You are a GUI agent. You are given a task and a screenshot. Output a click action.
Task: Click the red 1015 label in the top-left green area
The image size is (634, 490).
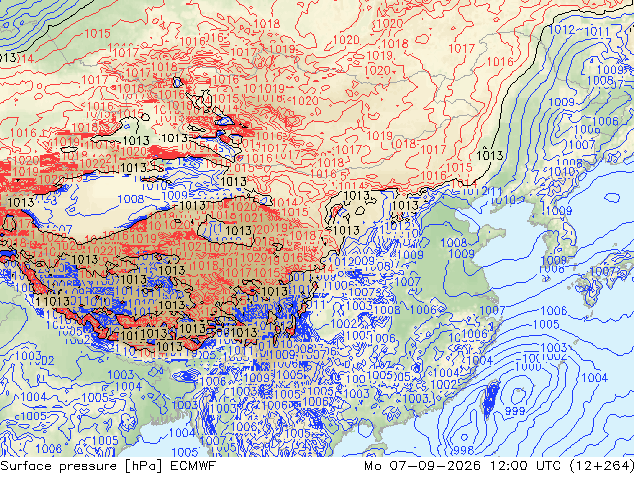pyautogui.click(x=97, y=34)
